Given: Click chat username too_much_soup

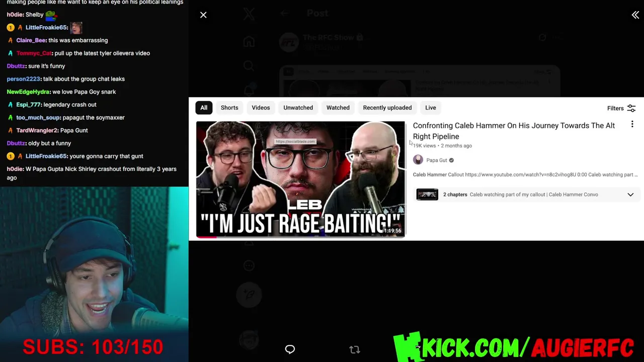Looking at the screenshot, I should tap(38, 118).
